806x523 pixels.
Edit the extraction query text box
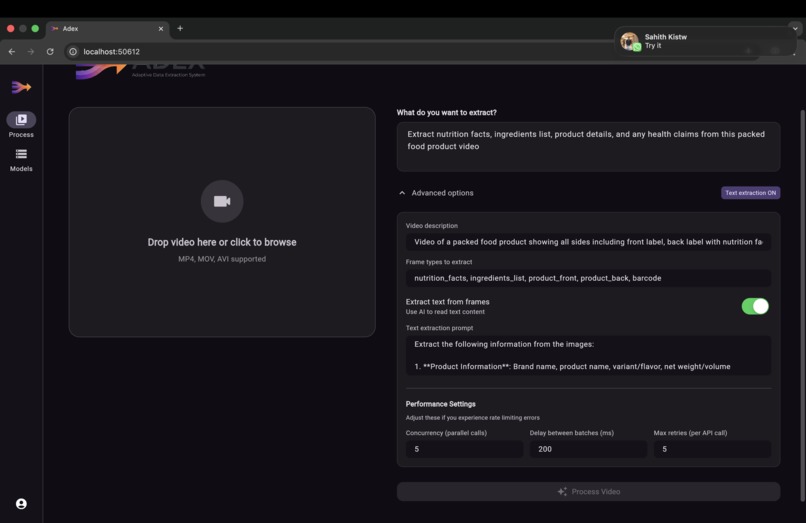click(589, 147)
